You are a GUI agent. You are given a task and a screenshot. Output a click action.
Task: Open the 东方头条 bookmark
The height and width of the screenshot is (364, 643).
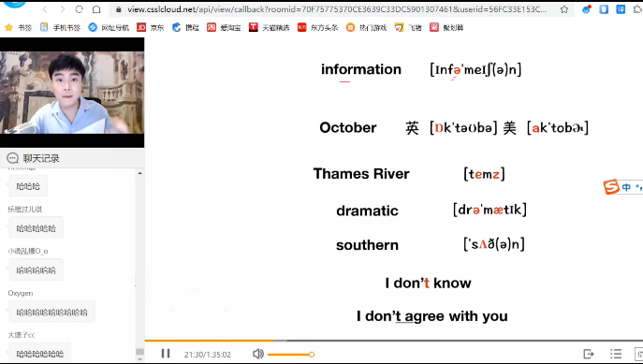click(318, 27)
